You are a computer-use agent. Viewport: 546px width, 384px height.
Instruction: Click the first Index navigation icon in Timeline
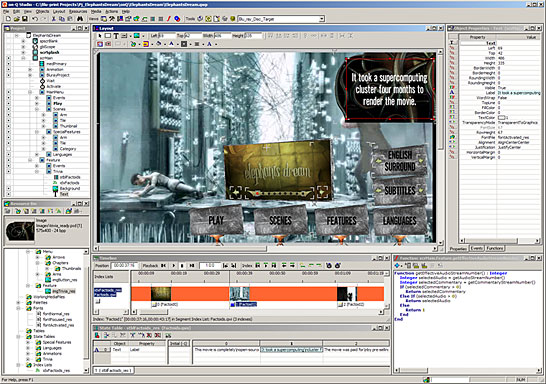click(x=258, y=266)
